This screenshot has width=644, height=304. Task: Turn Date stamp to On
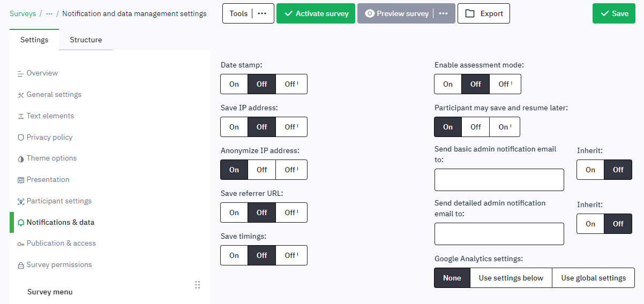(234, 84)
